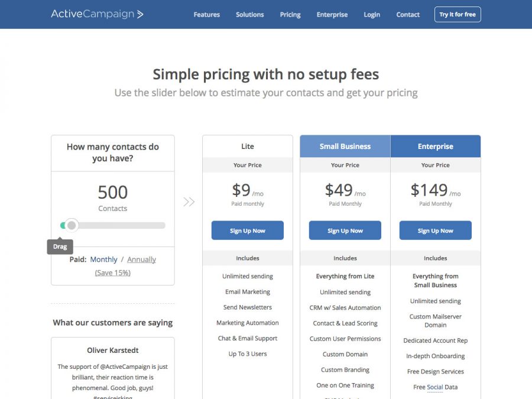The height and width of the screenshot is (399, 532).
Task: Select the Small Business plan header
Action: pyautogui.click(x=345, y=146)
